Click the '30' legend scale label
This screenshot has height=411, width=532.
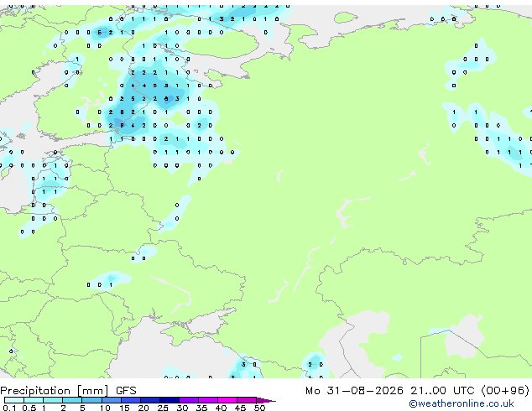(x=182, y=408)
